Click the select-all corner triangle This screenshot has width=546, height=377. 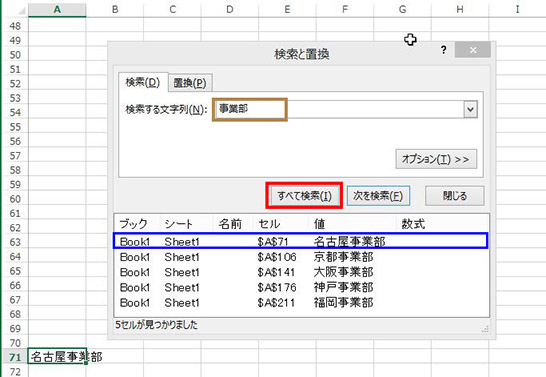click(21, 11)
